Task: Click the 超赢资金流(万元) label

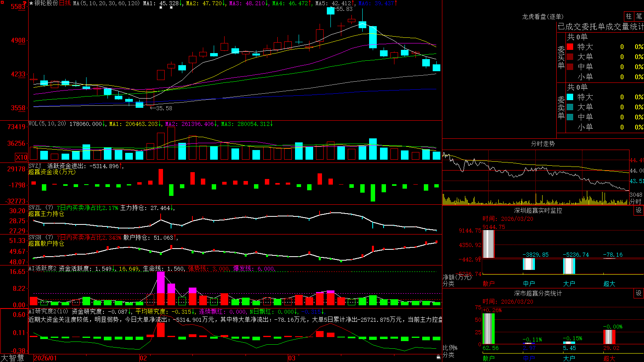Action: pyautogui.click(x=52, y=172)
